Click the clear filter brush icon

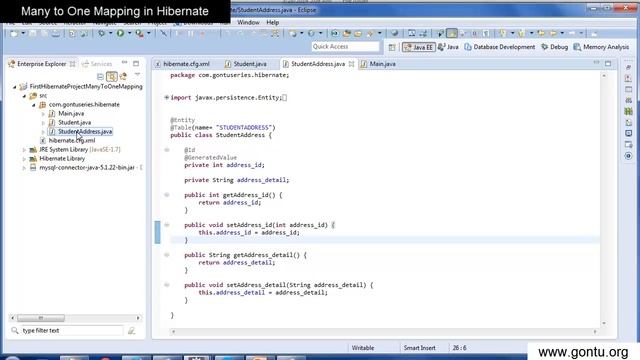point(131,331)
